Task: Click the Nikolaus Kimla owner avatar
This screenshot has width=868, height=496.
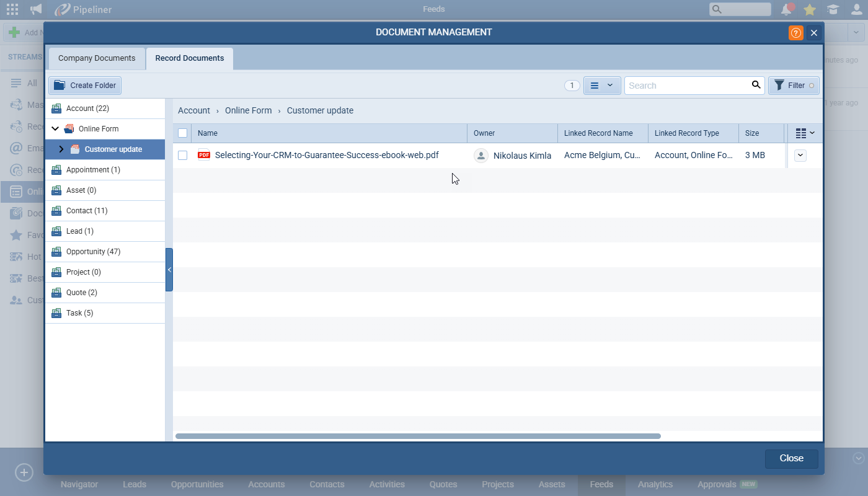Action: [x=481, y=156]
